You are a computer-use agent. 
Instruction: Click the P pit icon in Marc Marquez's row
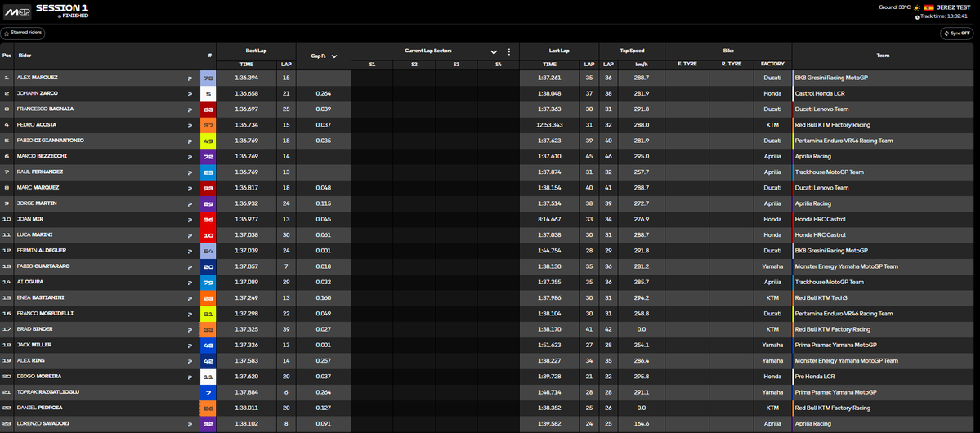pyautogui.click(x=190, y=188)
